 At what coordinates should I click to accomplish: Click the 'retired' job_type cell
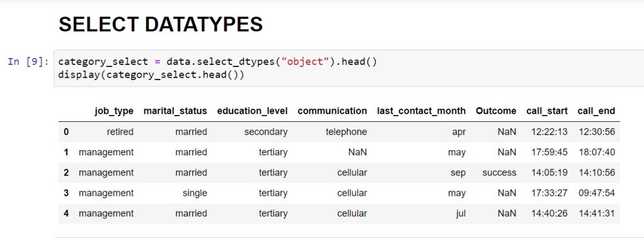[x=120, y=132]
